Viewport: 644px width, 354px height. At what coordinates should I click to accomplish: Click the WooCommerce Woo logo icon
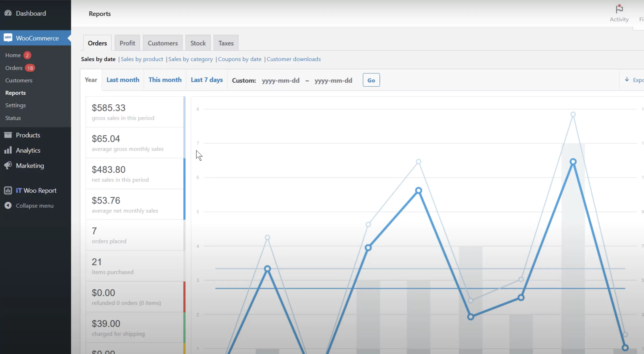(x=8, y=38)
